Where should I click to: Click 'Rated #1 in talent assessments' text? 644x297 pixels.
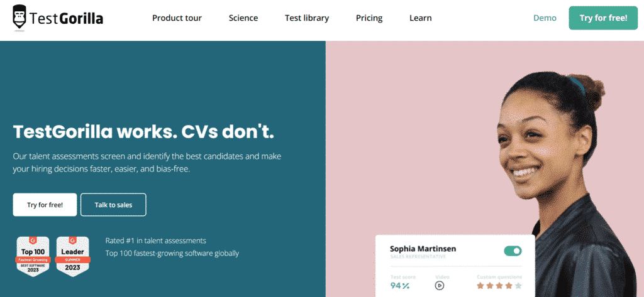click(156, 240)
